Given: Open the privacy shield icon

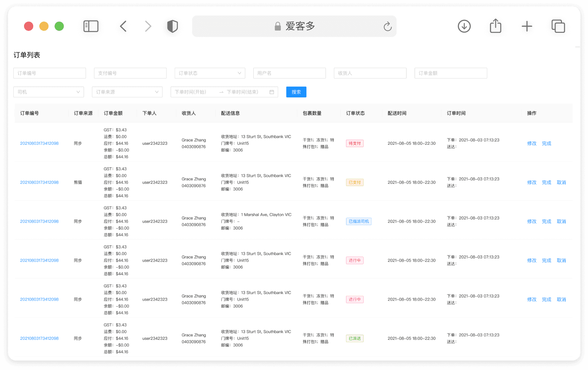Looking at the screenshot, I should pyautogui.click(x=172, y=26).
